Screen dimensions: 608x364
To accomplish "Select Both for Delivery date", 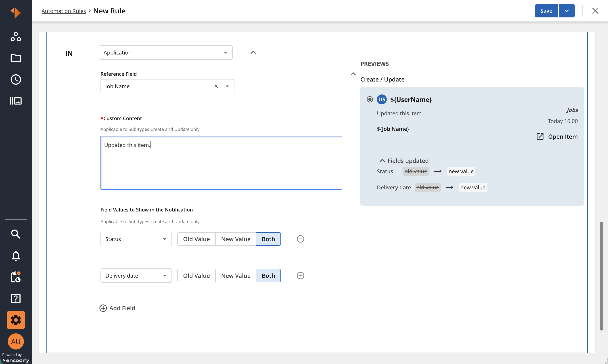I will 268,276.
